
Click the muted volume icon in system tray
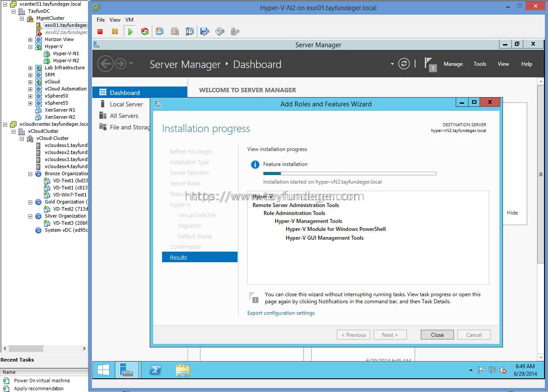point(503,370)
